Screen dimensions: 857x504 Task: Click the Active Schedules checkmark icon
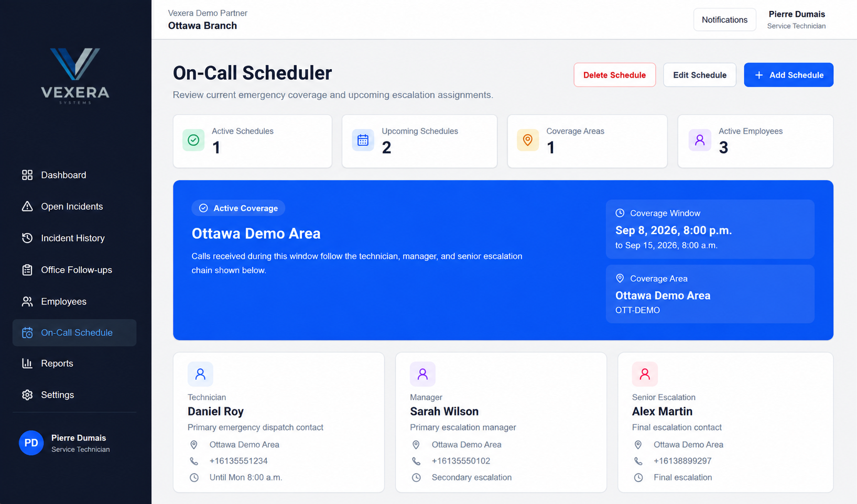[193, 140]
